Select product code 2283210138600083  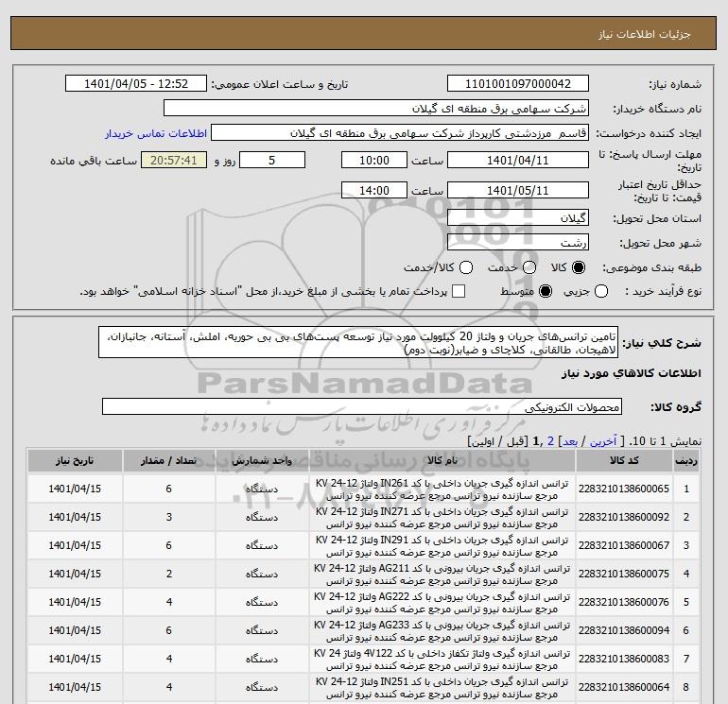(x=624, y=659)
